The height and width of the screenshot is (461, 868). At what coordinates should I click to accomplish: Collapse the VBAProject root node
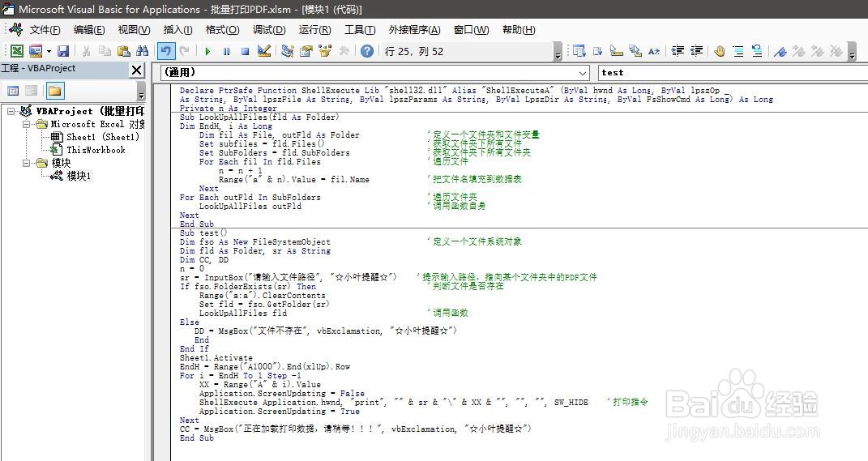(11, 111)
